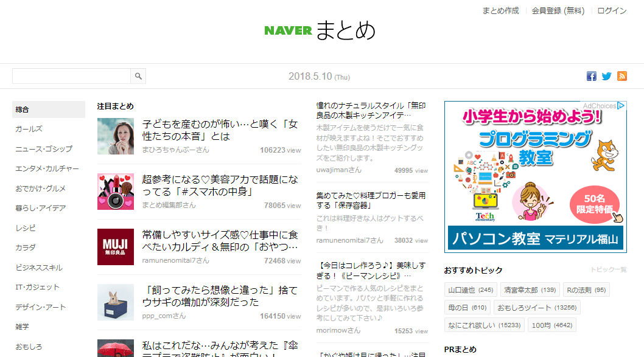The height and width of the screenshot is (357, 644).
Task: Open the ガールズ category
Action: click(29, 129)
